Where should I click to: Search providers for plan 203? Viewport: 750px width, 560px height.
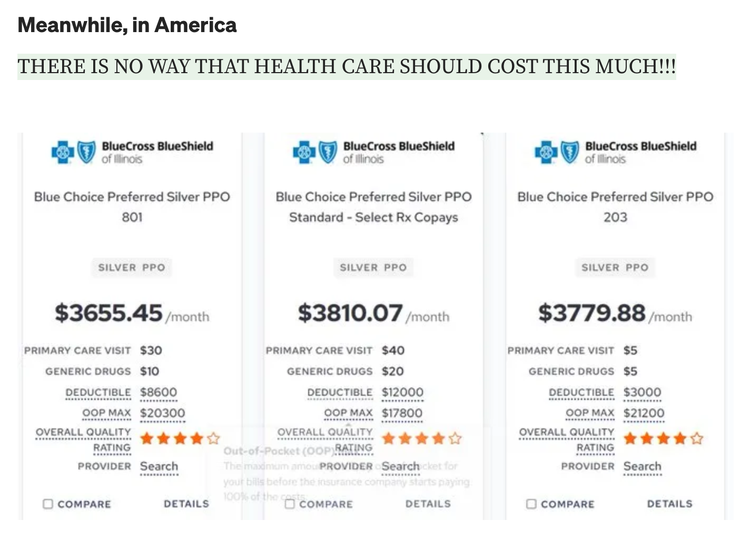pos(642,466)
